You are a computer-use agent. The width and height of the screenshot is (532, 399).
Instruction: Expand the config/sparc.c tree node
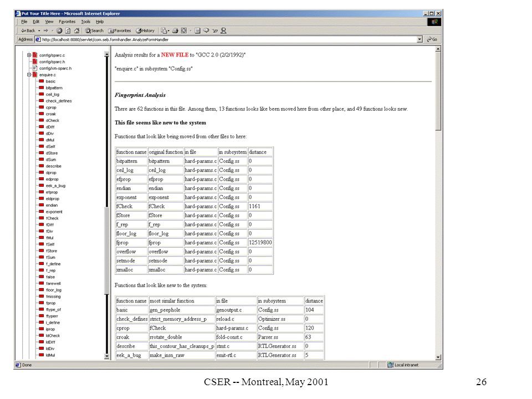click(29, 55)
